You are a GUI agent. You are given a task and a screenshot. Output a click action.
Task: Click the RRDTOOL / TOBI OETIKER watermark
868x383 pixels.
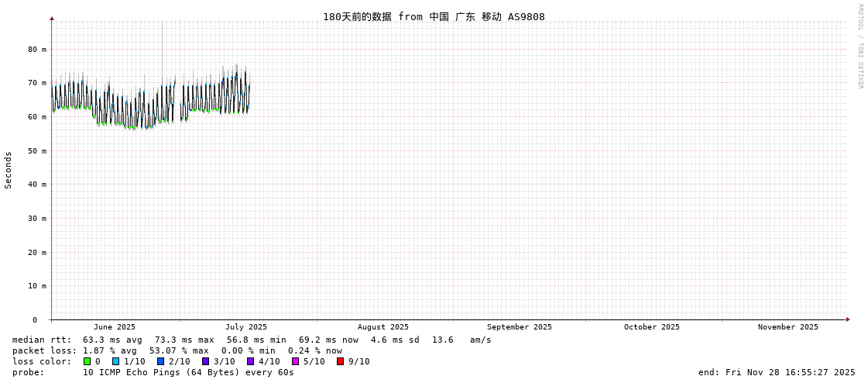click(x=859, y=47)
